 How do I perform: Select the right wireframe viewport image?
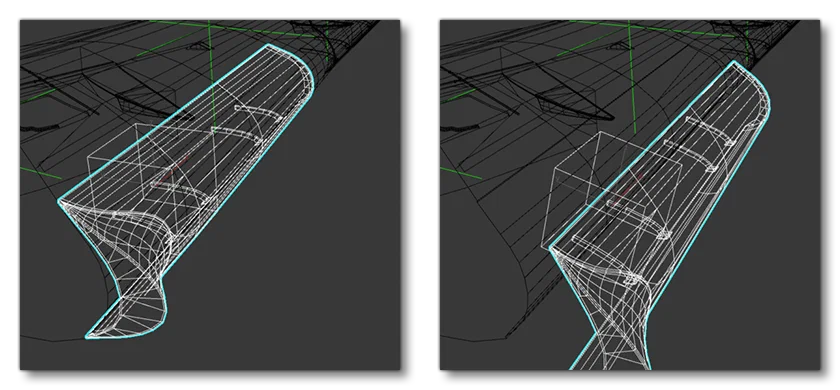630,195
